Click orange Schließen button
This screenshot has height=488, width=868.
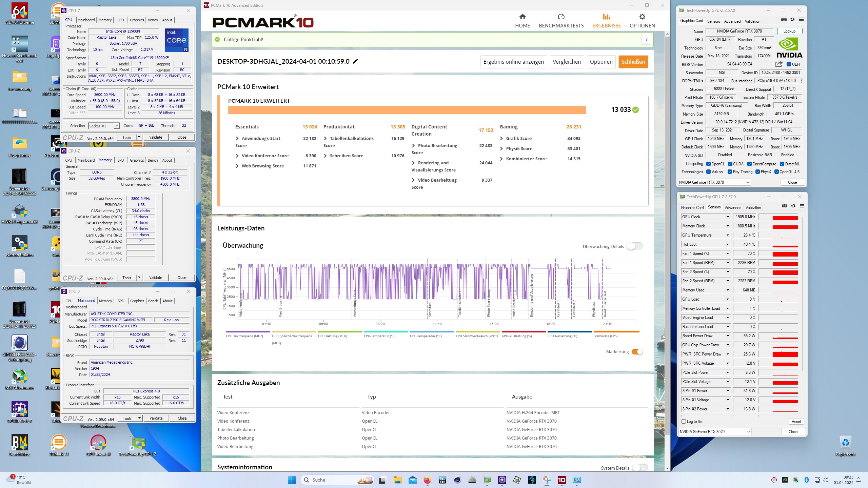(x=633, y=62)
